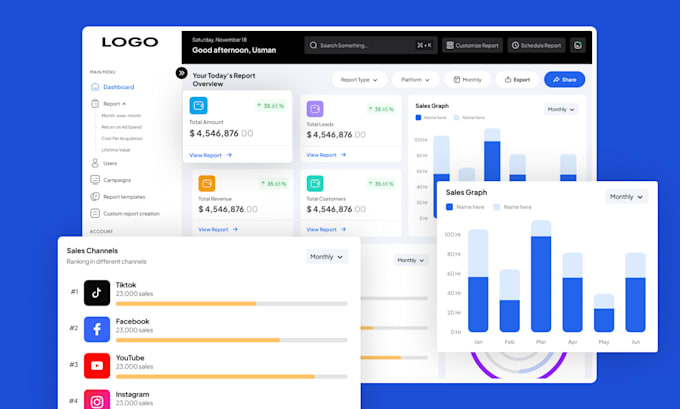680x409 pixels.
Task: Click the TikTok channel icon
Action: (97, 292)
